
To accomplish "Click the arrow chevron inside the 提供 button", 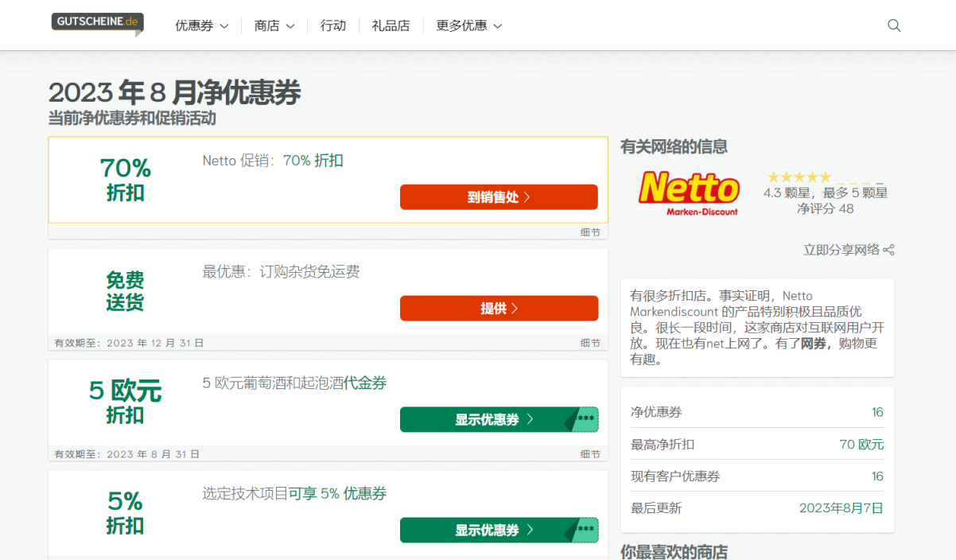I will click(x=515, y=308).
